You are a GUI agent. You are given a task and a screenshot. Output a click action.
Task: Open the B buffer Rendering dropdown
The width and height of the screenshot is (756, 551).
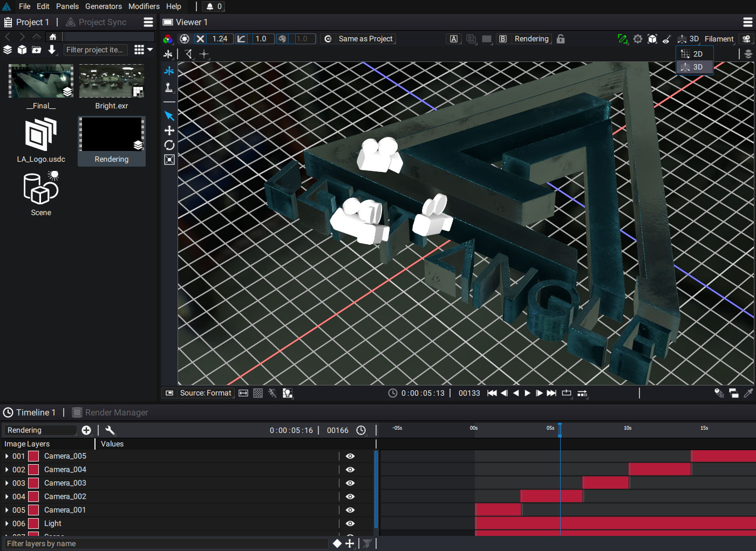(531, 39)
